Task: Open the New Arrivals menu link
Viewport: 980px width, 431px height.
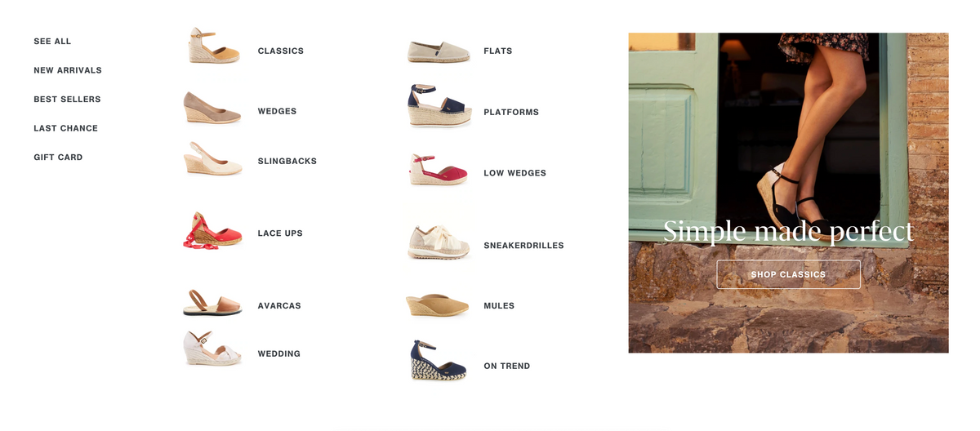Action: 68,70
